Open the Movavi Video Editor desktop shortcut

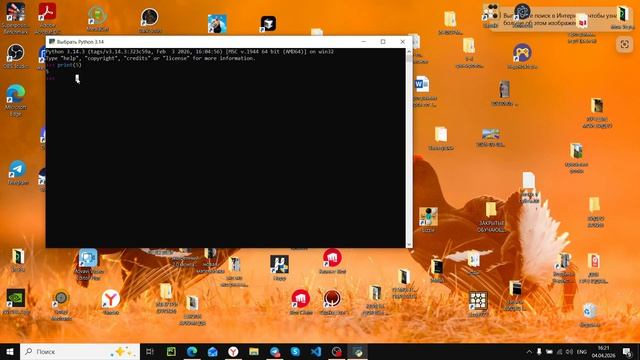click(88, 264)
